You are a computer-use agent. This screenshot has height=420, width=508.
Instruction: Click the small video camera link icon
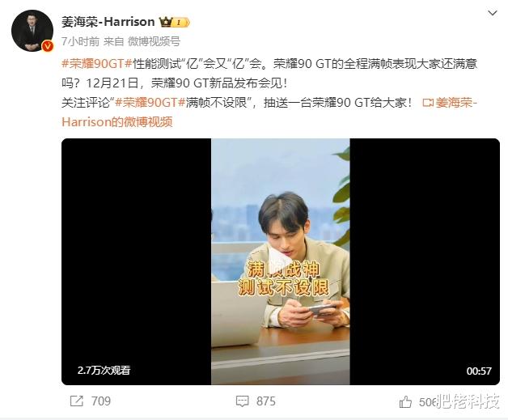[428, 103]
